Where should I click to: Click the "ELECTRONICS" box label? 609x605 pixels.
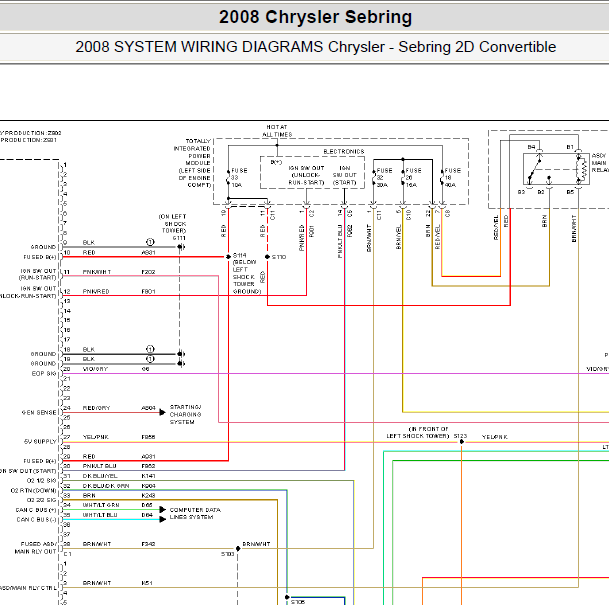[x=344, y=151]
